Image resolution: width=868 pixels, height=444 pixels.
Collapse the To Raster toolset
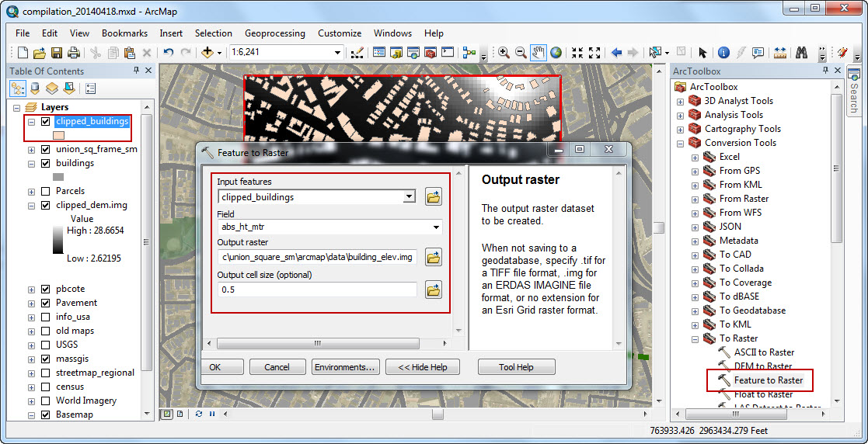[x=695, y=338]
